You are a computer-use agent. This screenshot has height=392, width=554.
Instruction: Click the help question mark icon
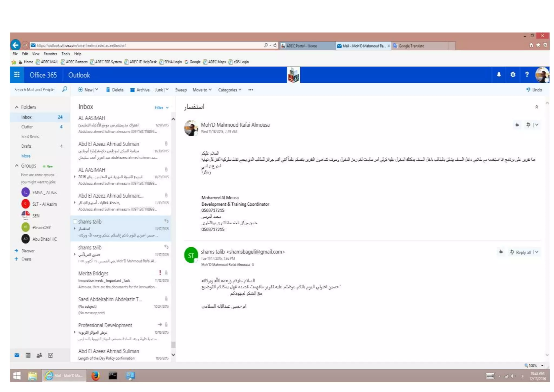coord(527,75)
